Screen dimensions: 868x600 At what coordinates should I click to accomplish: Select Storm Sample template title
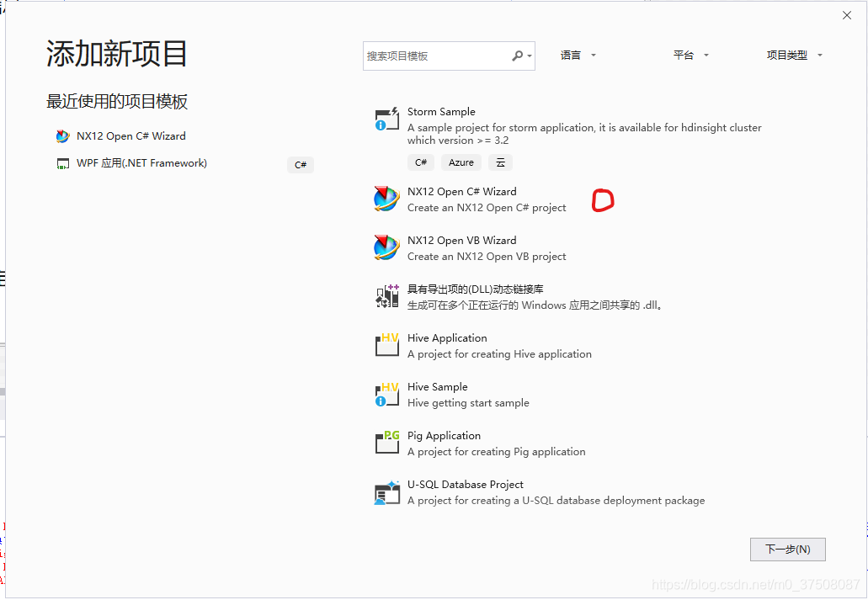coord(441,112)
